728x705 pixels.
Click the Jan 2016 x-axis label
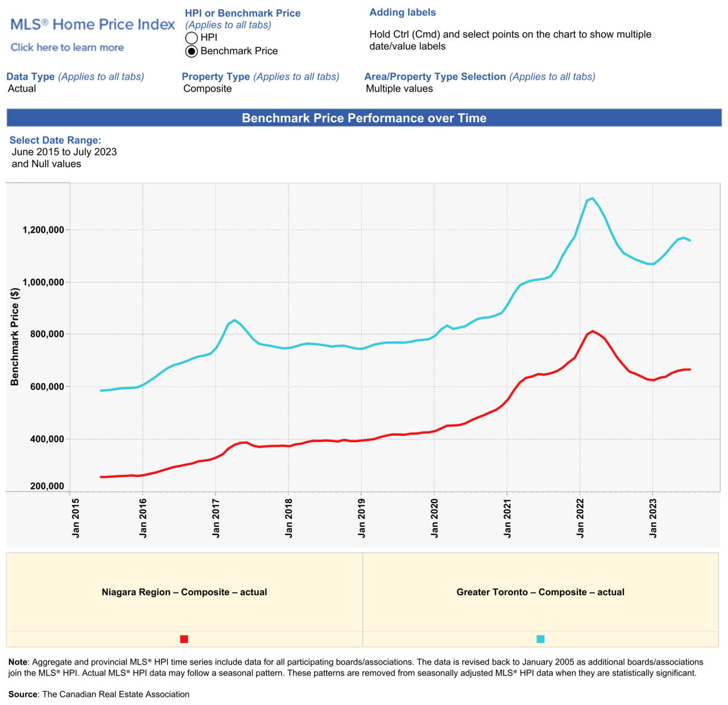(x=143, y=518)
